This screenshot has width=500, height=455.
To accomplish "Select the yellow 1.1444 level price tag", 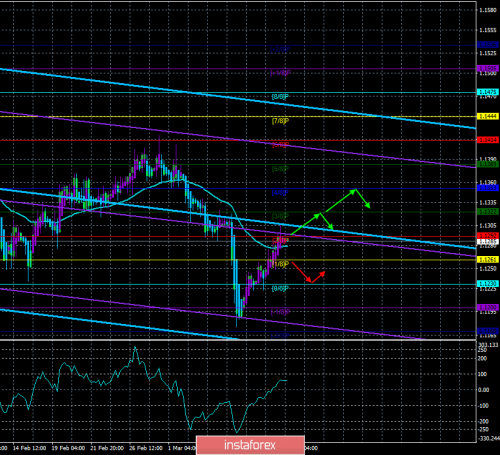I will (x=488, y=116).
